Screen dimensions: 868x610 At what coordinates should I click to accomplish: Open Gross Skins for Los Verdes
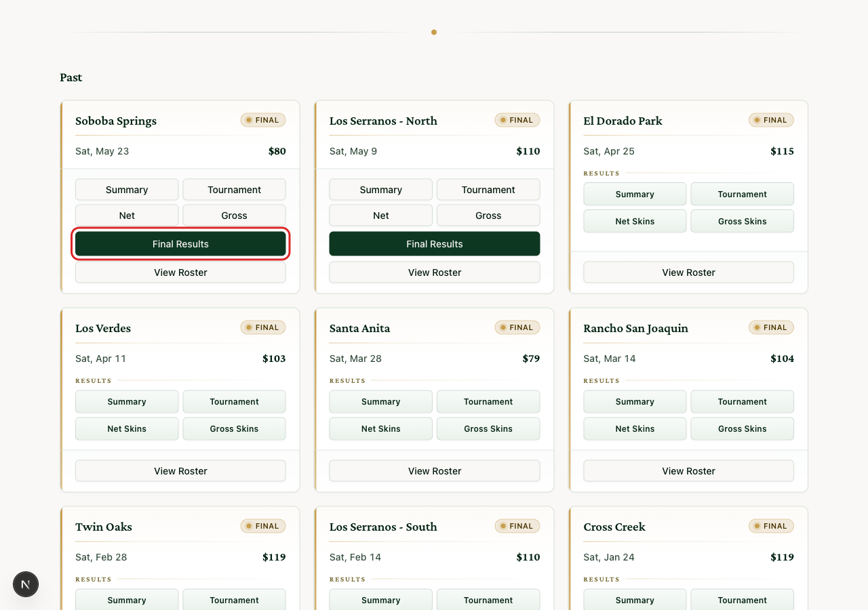(234, 428)
